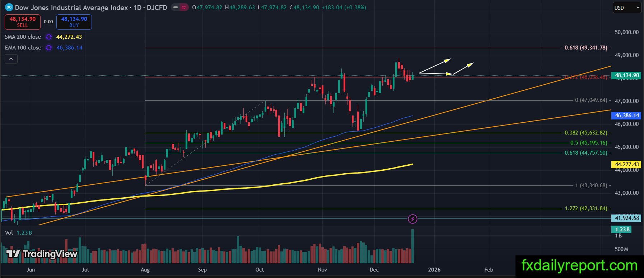Open the USD currency dropdown

coord(626,8)
